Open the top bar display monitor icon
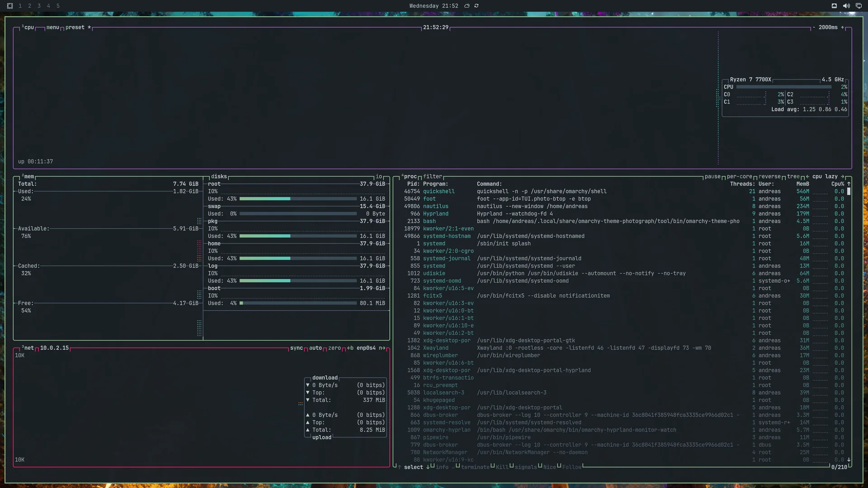 click(x=859, y=6)
